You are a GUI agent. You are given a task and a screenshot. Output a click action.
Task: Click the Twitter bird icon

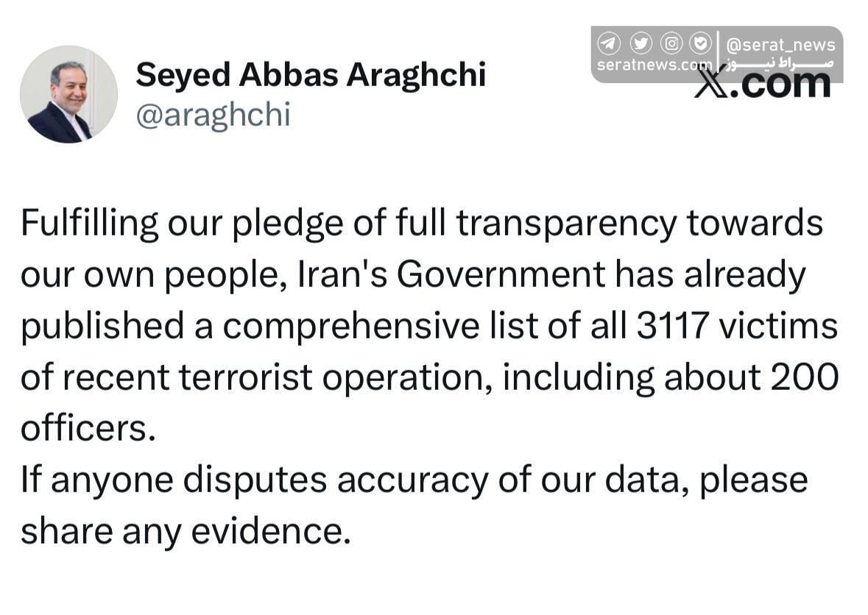click(x=641, y=44)
